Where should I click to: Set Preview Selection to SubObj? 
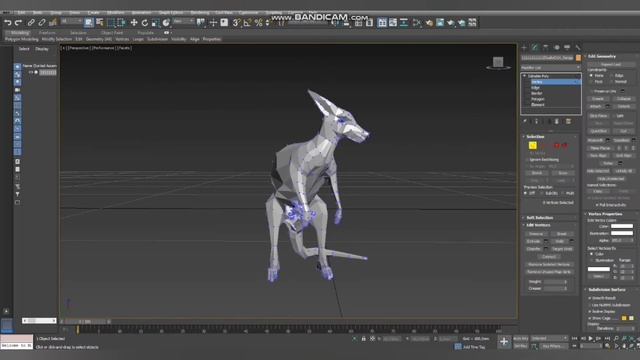[x=542, y=193]
